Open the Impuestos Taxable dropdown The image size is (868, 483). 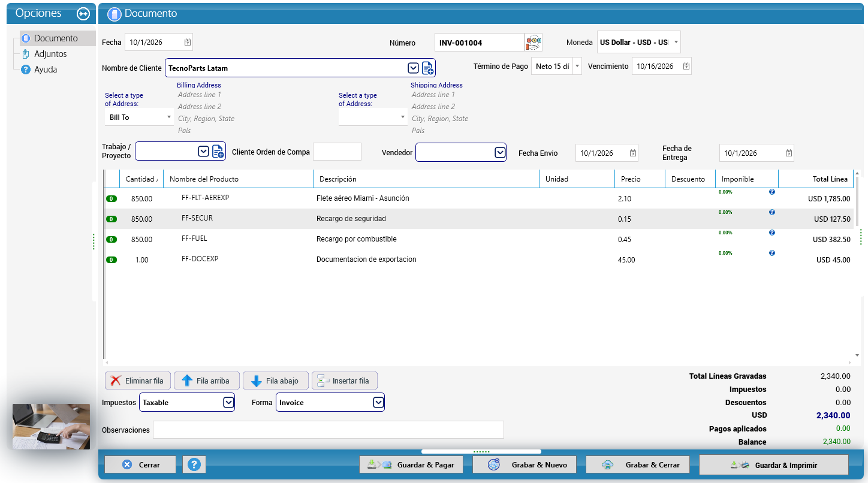point(228,403)
